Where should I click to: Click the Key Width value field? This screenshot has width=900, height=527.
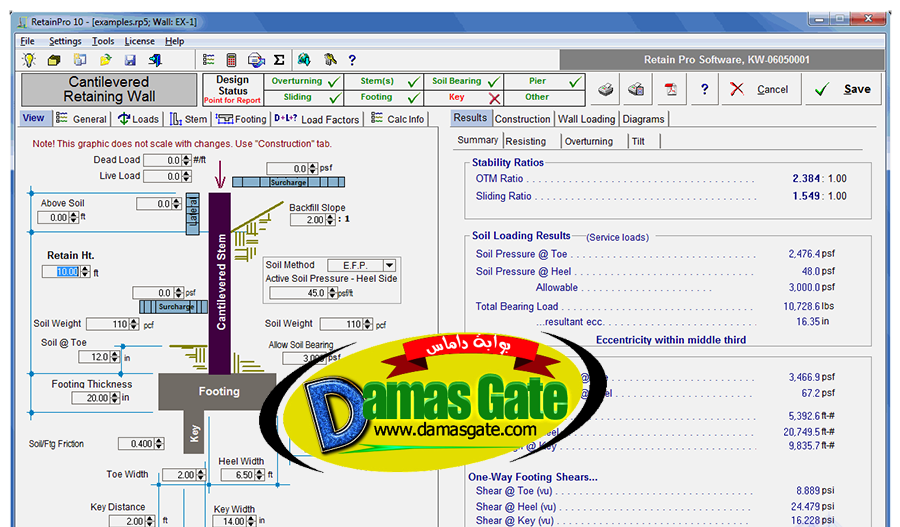coord(230,521)
